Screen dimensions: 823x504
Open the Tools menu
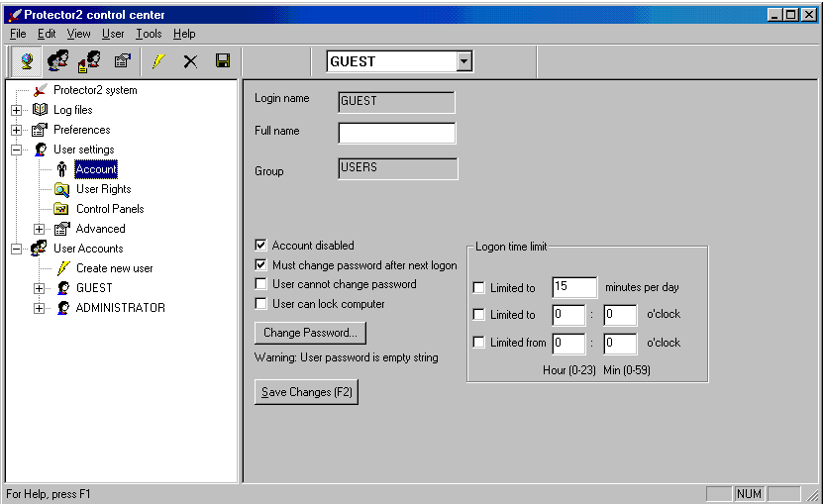tap(149, 34)
